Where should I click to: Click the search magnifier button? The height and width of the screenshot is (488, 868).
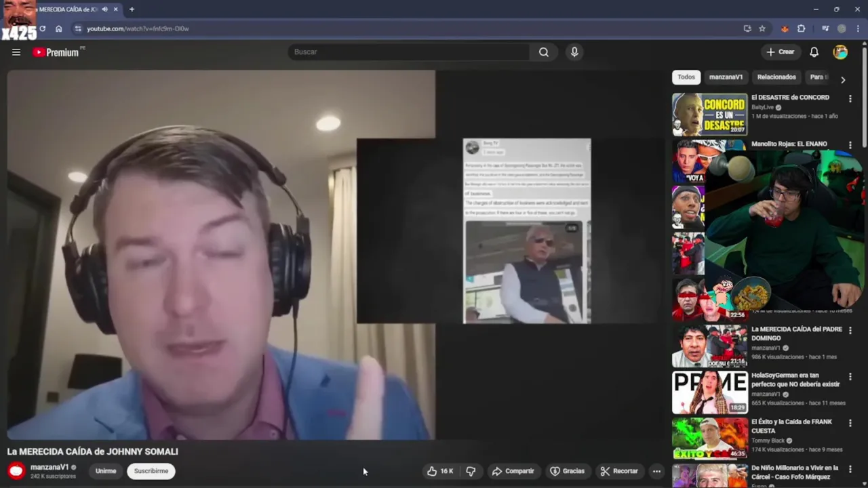coord(544,52)
